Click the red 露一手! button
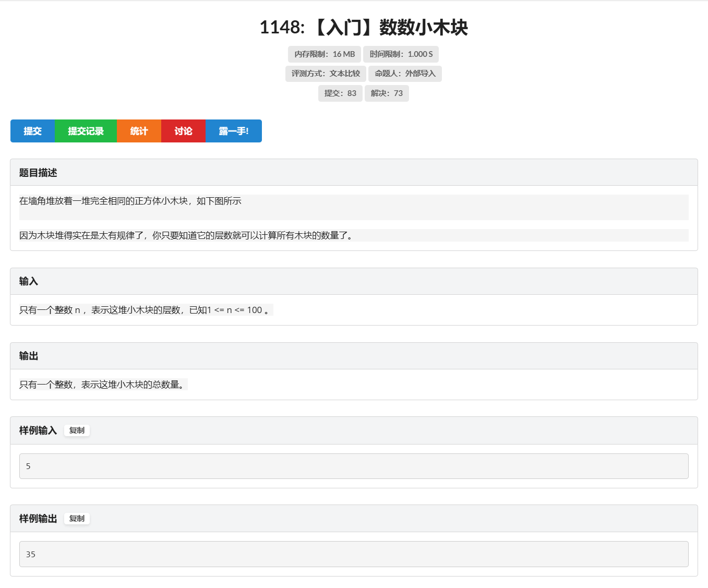The height and width of the screenshot is (588, 708). (x=233, y=131)
